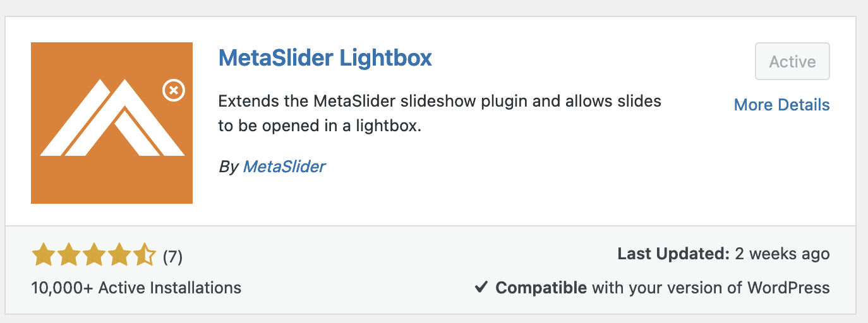Click the bold Compatible word
Image resolution: width=868 pixels, height=323 pixels.
541,288
